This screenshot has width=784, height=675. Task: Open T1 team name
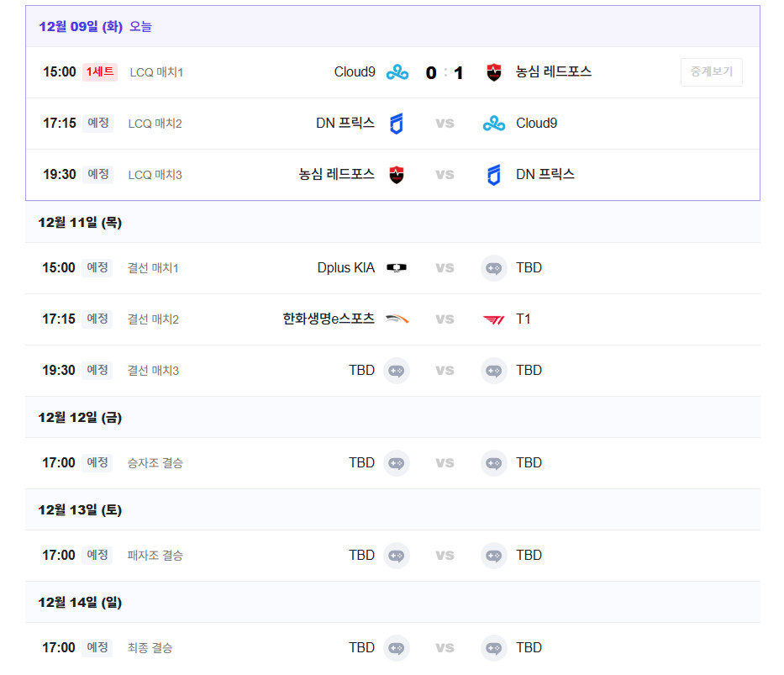pyautogui.click(x=523, y=319)
